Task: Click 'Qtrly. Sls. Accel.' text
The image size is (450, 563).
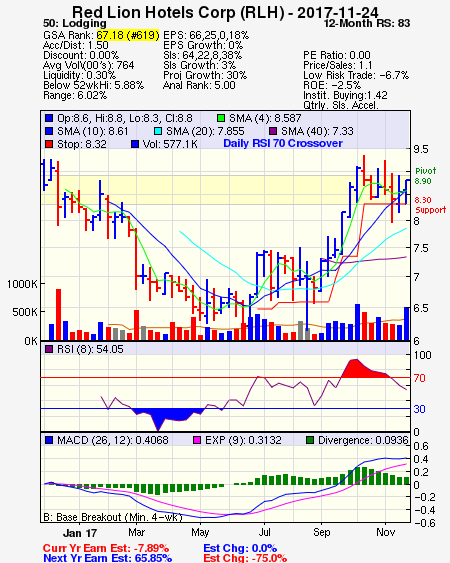Action: [341, 105]
